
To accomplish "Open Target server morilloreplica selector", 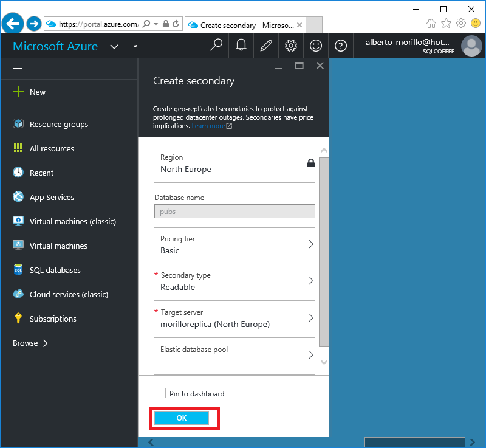I will [234, 319].
